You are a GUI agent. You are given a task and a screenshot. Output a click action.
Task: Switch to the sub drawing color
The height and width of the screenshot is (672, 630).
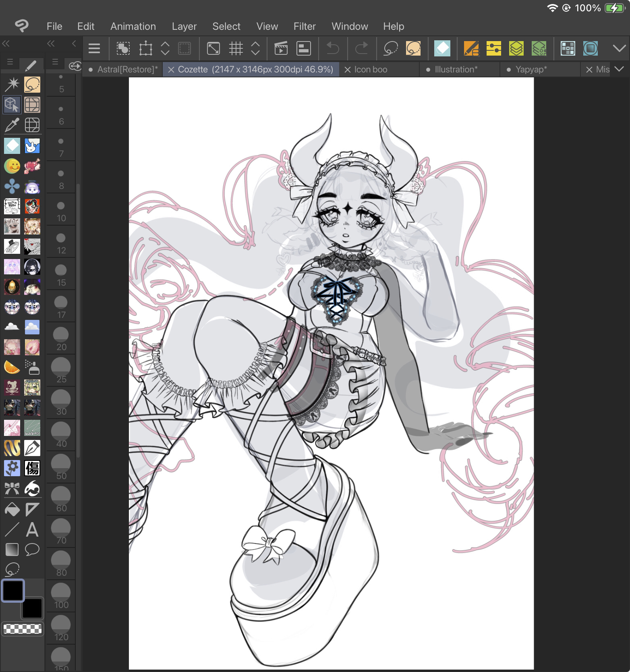(x=32, y=608)
